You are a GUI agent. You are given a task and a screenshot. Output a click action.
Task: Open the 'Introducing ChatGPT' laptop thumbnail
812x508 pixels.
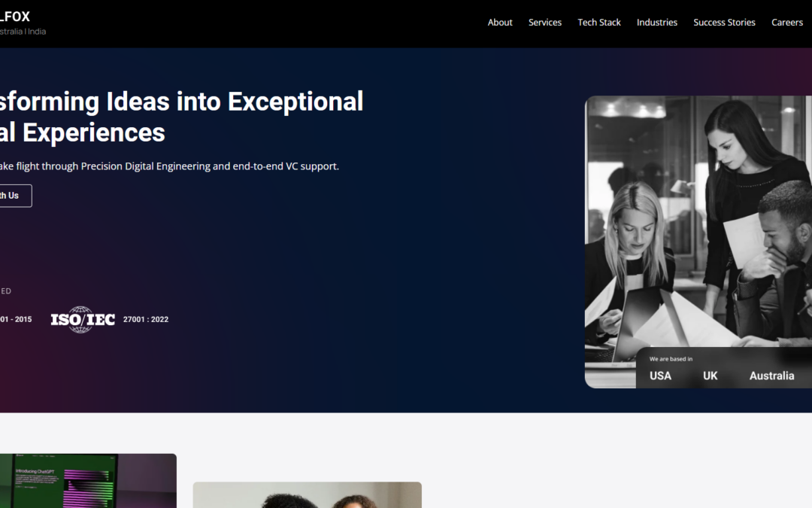88,481
